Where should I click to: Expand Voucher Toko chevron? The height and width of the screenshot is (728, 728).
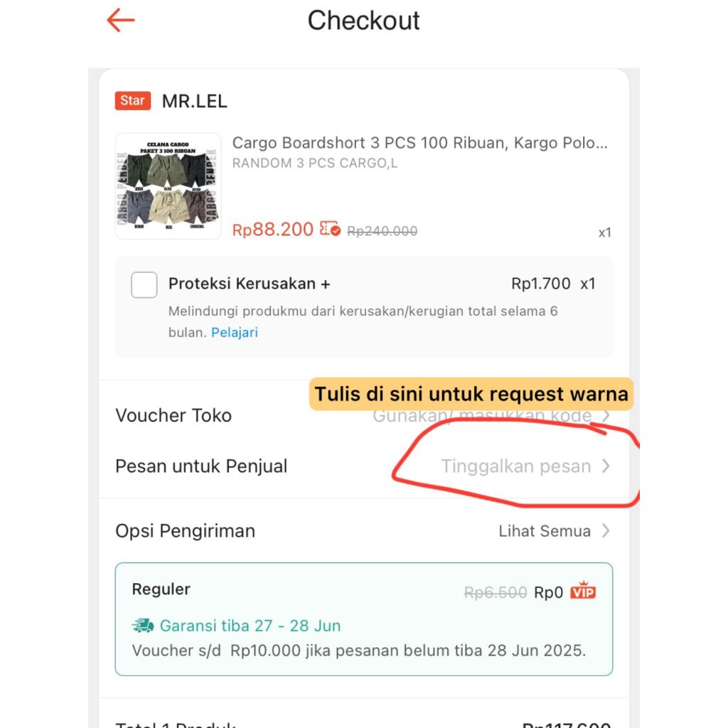606,416
